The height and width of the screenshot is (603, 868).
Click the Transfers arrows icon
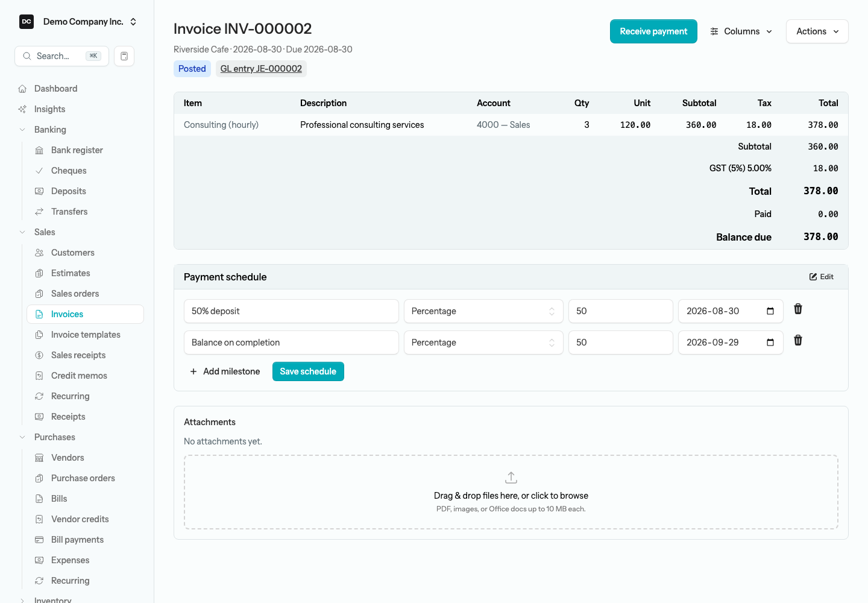point(39,212)
